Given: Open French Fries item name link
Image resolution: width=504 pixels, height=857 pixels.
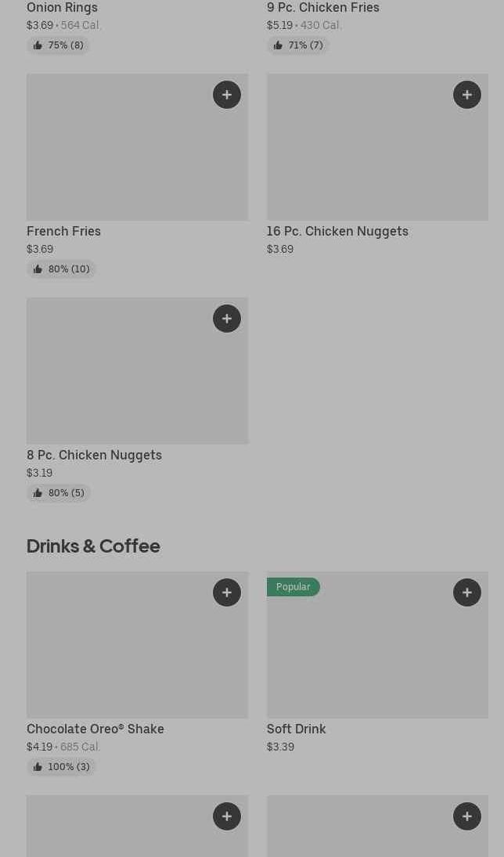Looking at the screenshot, I should [x=63, y=231].
